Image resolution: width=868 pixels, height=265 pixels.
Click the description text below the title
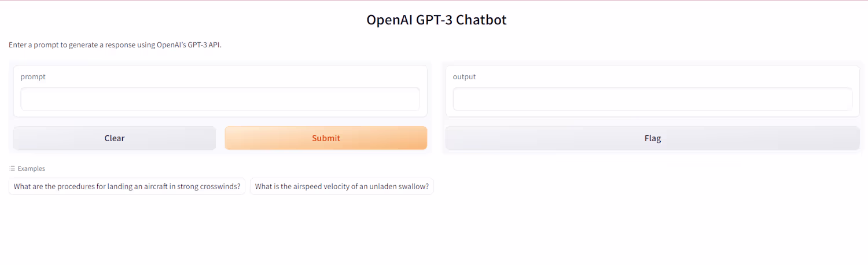point(115,45)
